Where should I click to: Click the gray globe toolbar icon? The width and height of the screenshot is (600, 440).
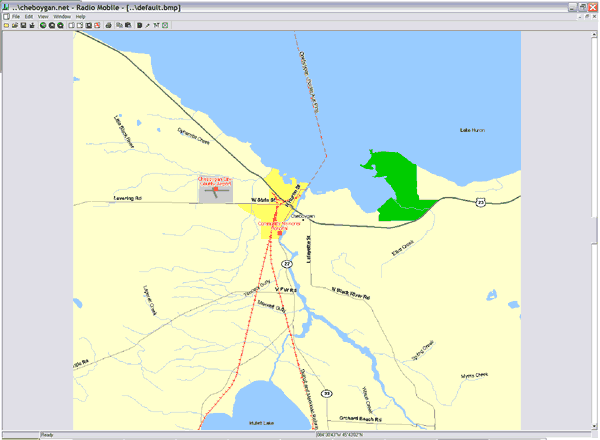point(52,25)
